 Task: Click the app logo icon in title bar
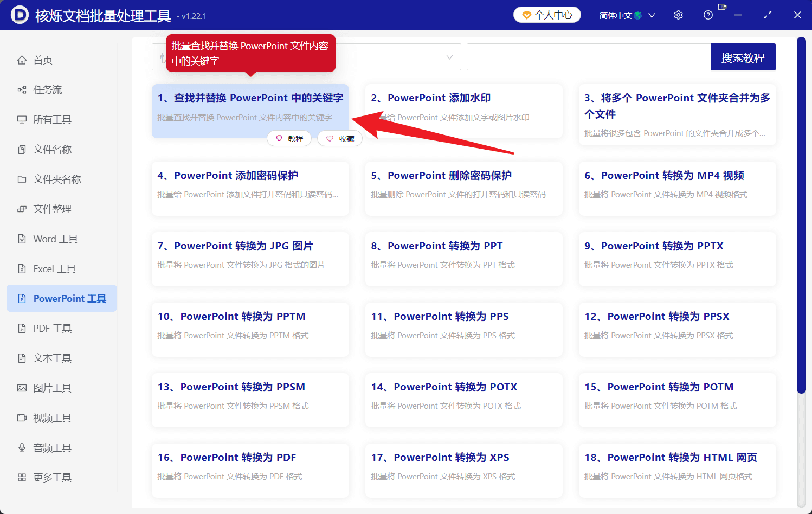coord(20,15)
